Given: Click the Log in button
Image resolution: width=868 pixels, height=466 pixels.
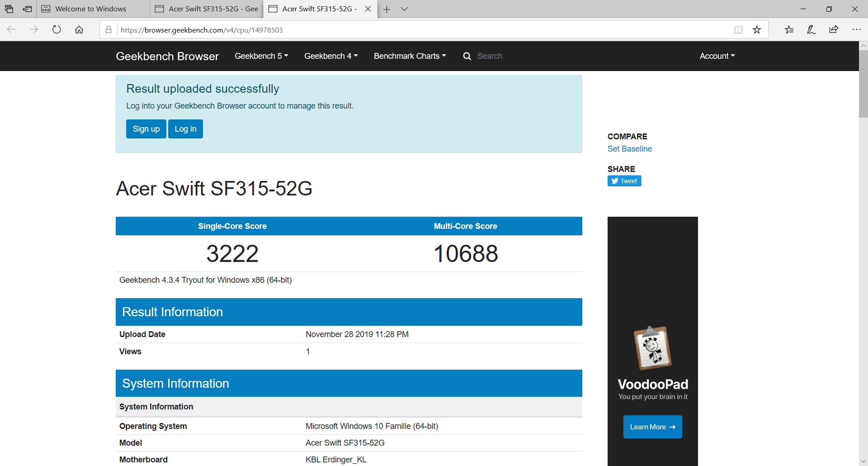Looking at the screenshot, I should [x=185, y=129].
